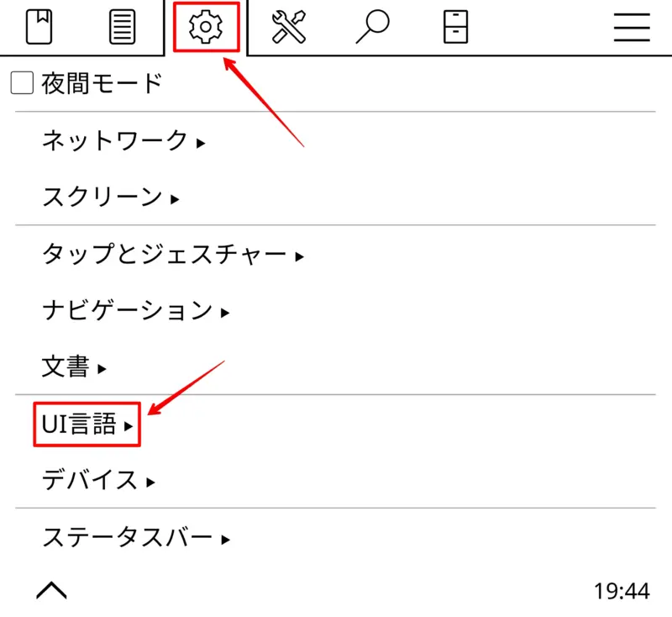The width and height of the screenshot is (672, 617).
Task: Collapse the menu using the up arrow icon
Action: (x=52, y=589)
